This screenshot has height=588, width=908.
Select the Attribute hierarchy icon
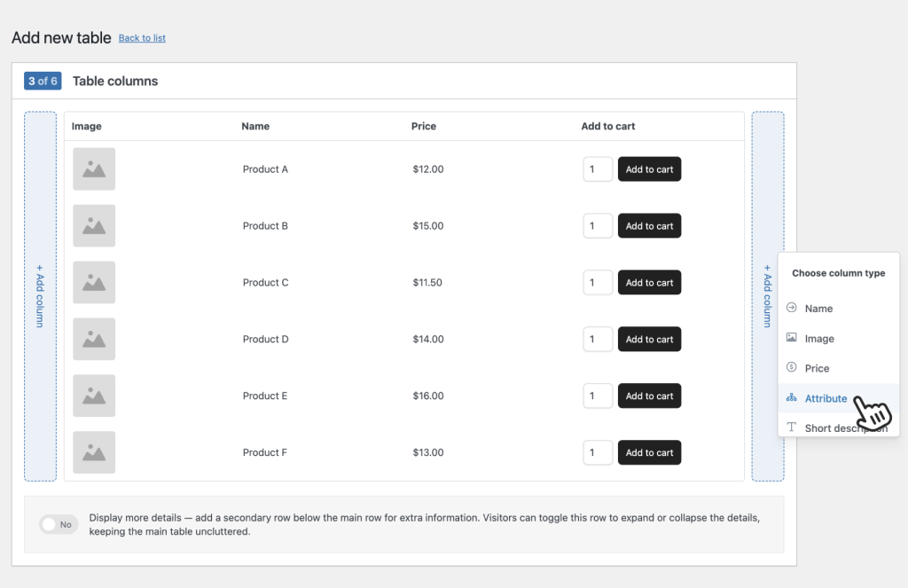pos(793,398)
